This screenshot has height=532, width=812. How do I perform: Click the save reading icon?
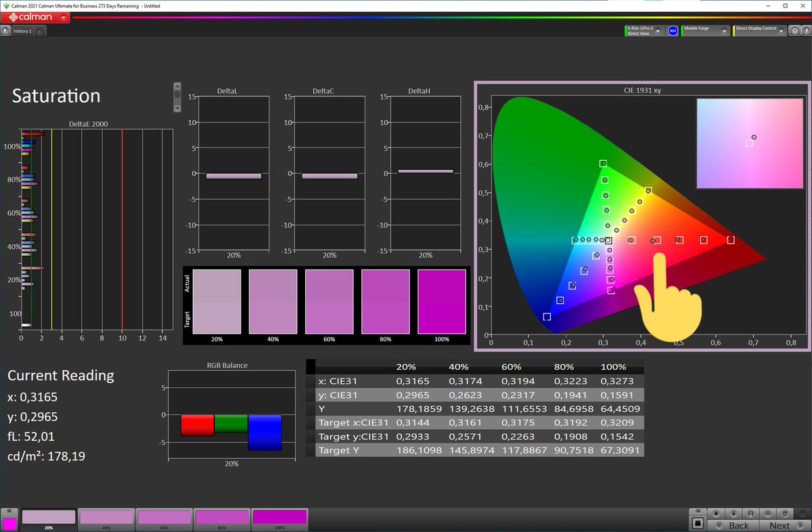[x=750, y=514]
